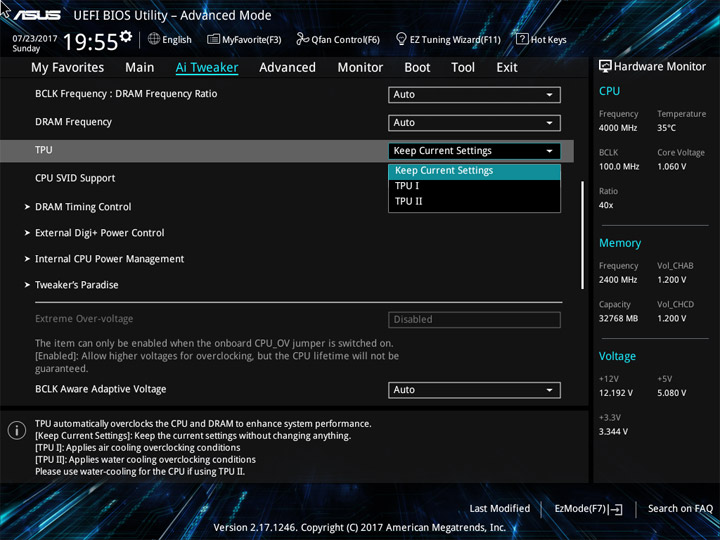Open the Exit tab
This screenshot has width=720, height=540.
507,68
